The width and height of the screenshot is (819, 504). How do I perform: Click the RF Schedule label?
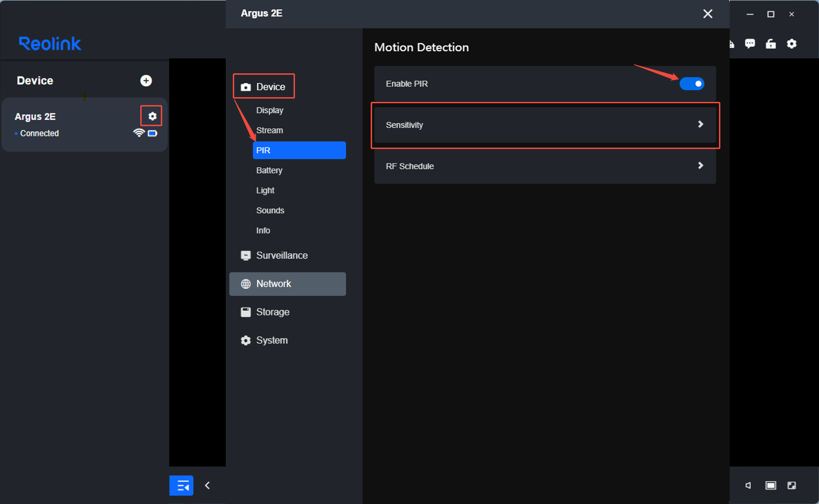pyautogui.click(x=409, y=166)
